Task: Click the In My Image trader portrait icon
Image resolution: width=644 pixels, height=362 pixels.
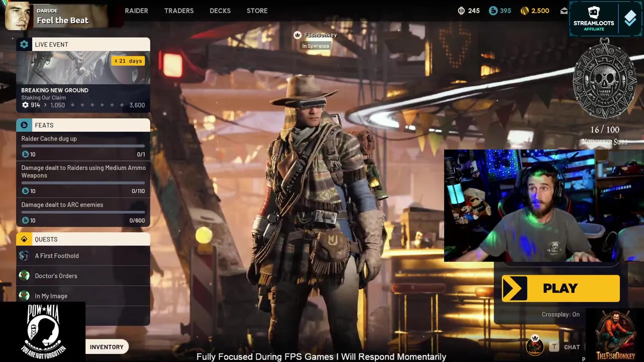Action: (24, 296)
